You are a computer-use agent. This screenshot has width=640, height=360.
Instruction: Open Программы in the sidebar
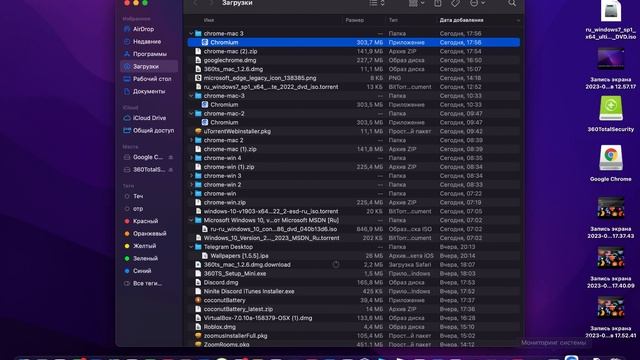click(x=149, y=54)
